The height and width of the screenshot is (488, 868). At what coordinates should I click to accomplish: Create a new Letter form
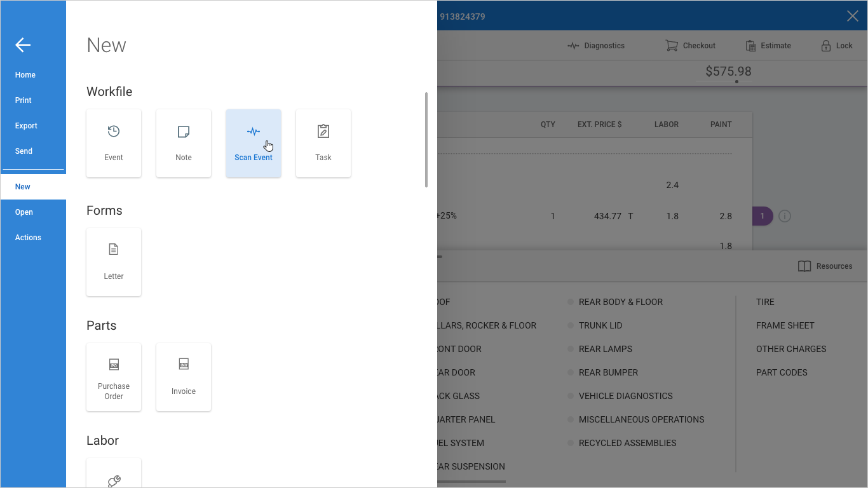(114, 262)
